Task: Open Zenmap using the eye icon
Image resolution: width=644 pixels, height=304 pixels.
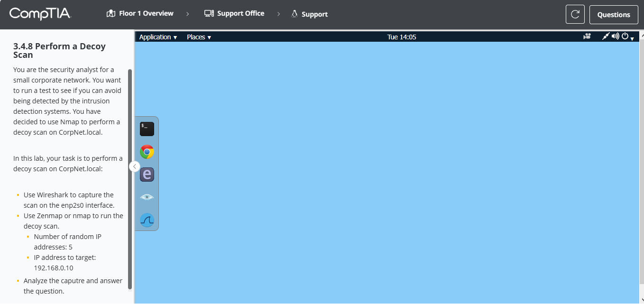Action: tap(147, 197)
